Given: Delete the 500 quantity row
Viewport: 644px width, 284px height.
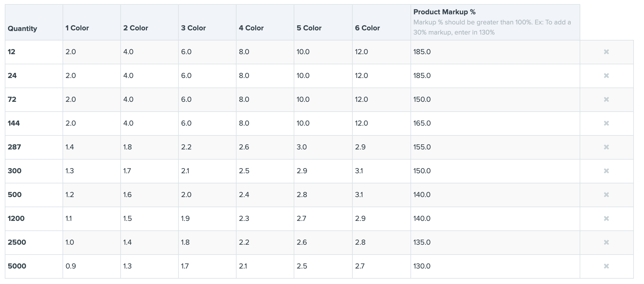Looking at the screenshot, I should 606,195.
